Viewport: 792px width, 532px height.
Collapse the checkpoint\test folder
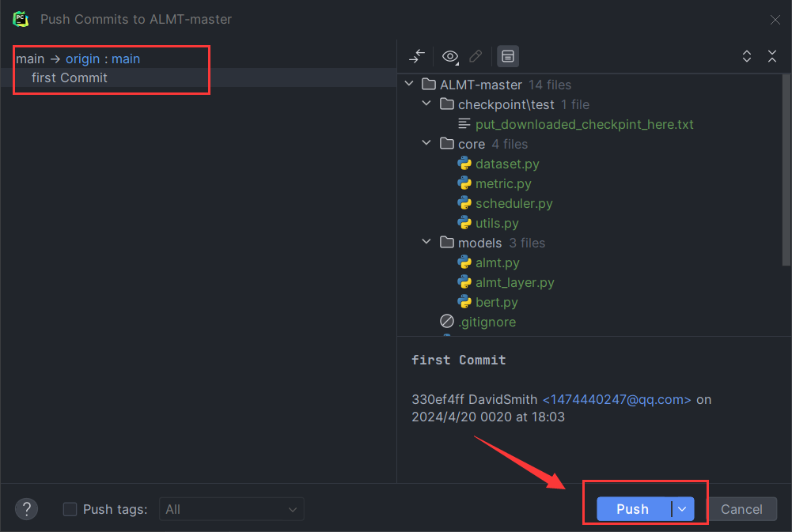click(426, 104)
